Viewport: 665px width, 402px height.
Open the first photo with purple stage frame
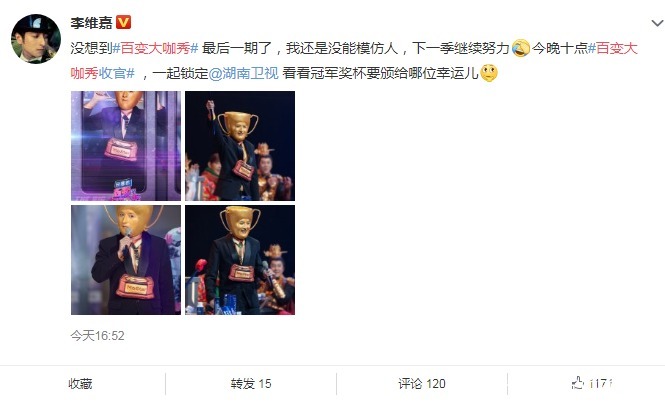coord(126,145)
